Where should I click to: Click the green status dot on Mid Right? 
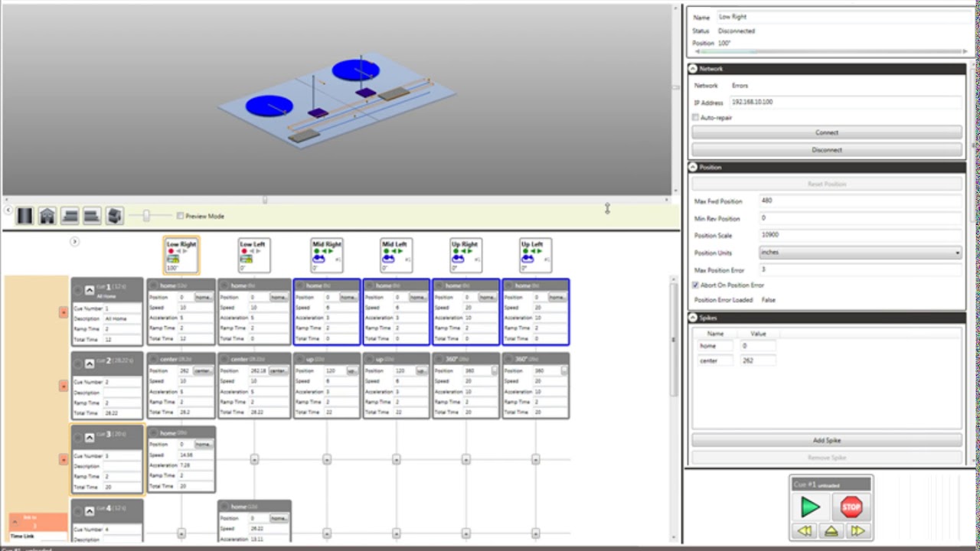[316, 251]
